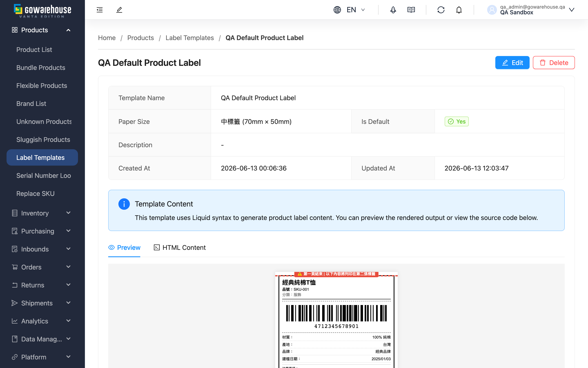Switch to the Preview tab
Screen dimensions: 588x368
click(x=124, y=248)
